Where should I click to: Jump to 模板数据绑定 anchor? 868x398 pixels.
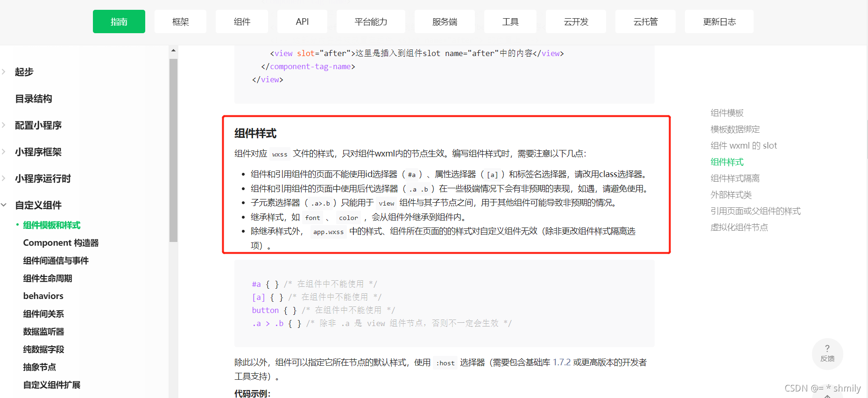click(x=735, y=129)
